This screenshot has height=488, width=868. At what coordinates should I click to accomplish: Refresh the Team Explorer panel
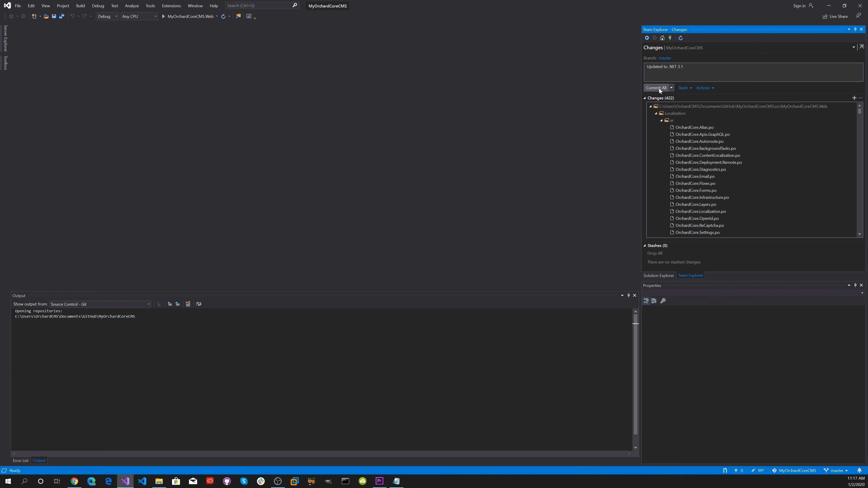pos(681,38)
